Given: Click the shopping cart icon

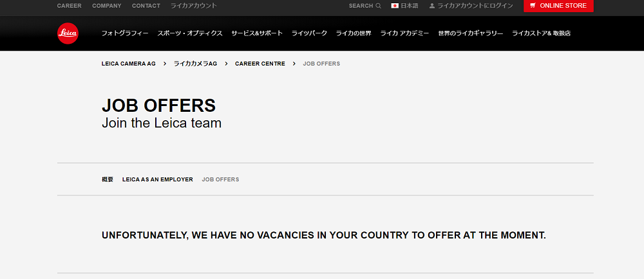Looking at the screenshot, I should pyautogui.click(x=533, y=6).
